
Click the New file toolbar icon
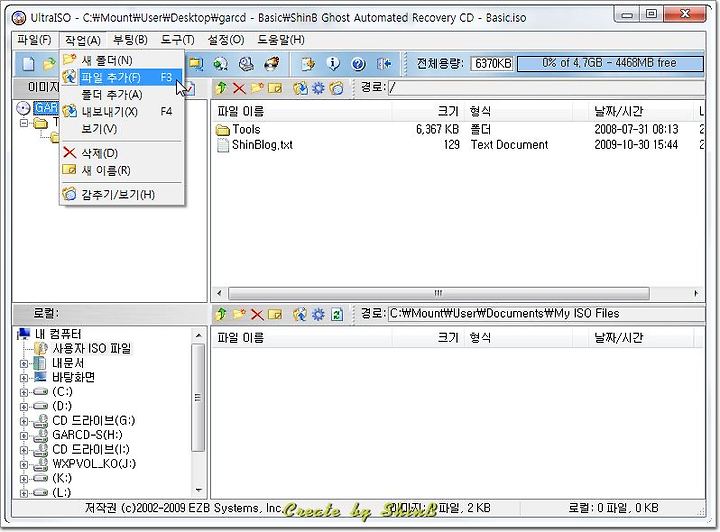click(28, 64)
